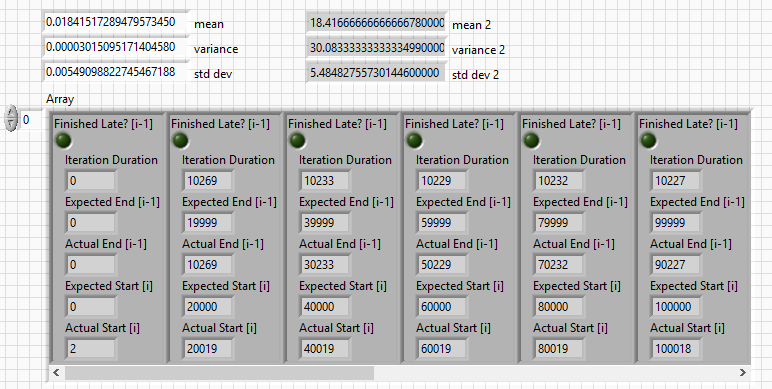Click the Actual Start field showing 40019
Image resolution: width=772 pixels, height=389 pixels.
tap(325, 349)
